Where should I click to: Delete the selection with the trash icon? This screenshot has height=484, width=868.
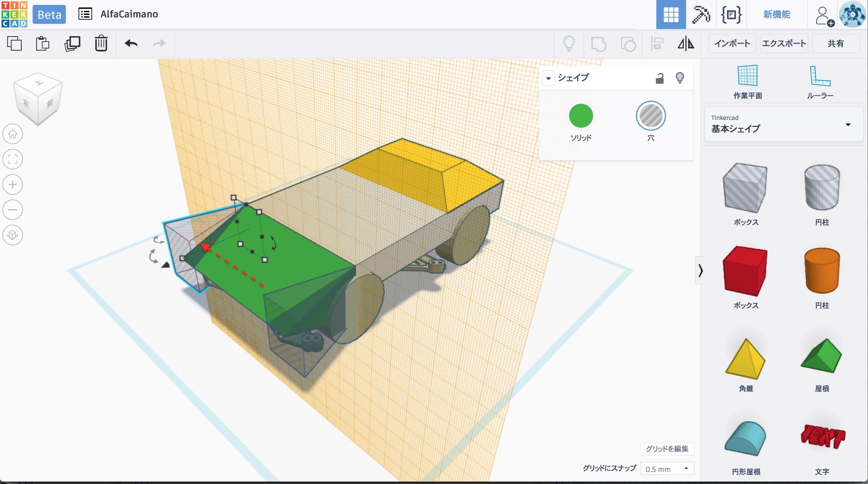(101, 43)
